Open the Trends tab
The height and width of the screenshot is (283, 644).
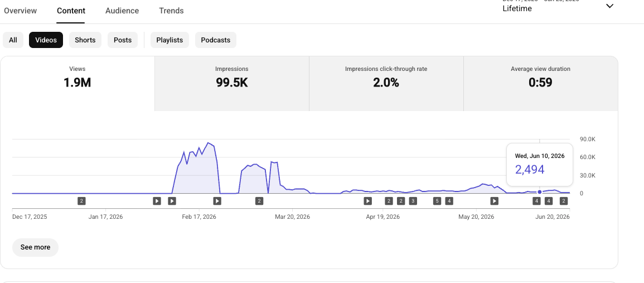[171, 11]
